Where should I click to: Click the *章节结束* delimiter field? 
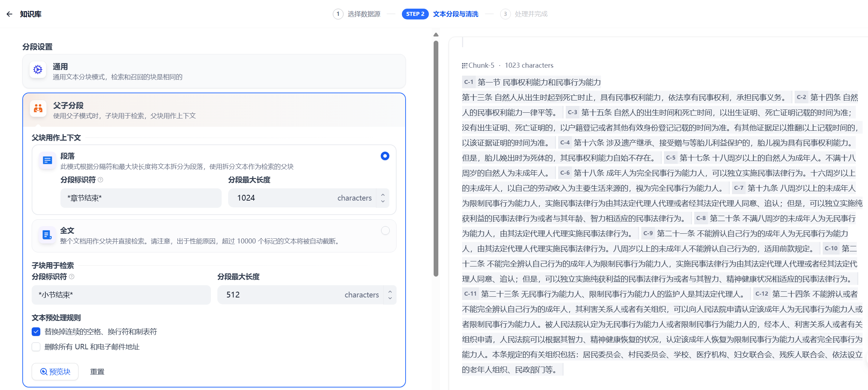click(141, 198)
